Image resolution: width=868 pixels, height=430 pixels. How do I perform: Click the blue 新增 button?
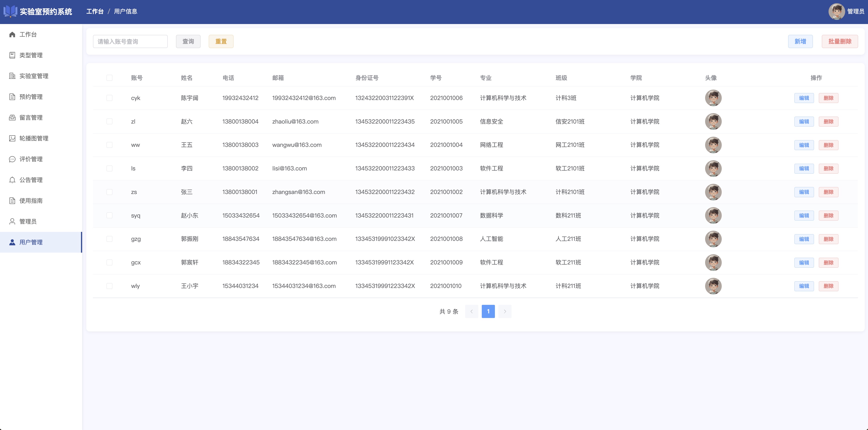(800, 42)
